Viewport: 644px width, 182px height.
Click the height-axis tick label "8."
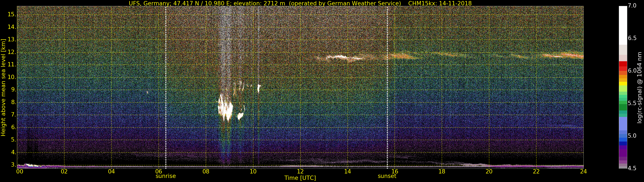tap(13, 102)
